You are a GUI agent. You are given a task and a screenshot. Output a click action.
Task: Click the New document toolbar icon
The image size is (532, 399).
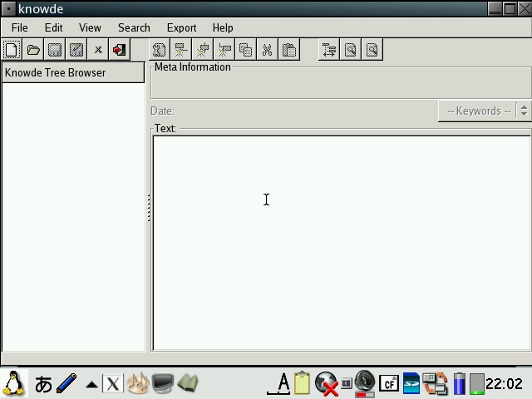(x=12, y=50)
